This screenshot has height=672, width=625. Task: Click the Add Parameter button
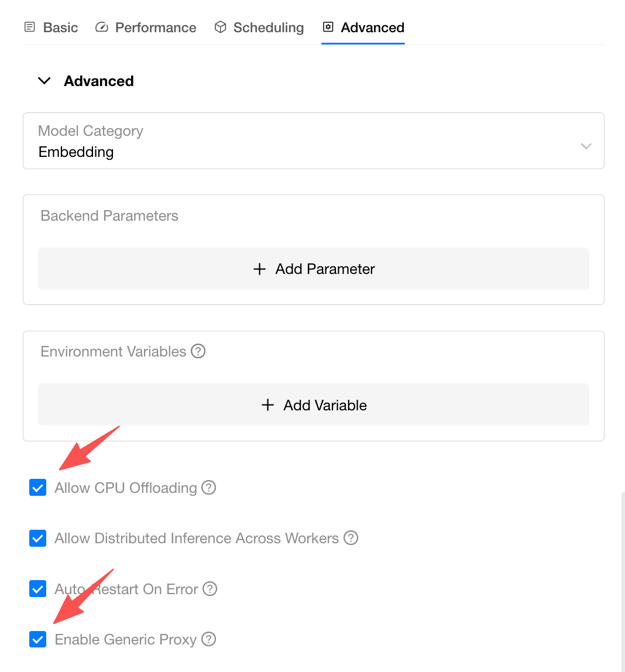[x=313, y=269]
